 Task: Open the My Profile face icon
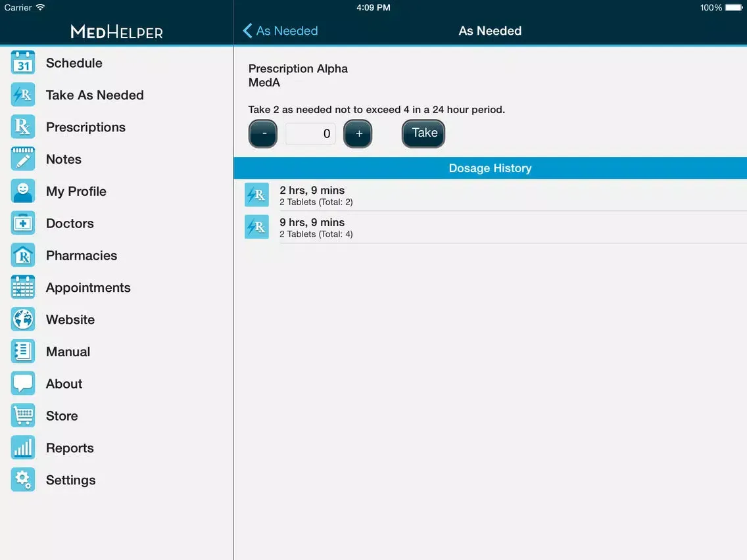pos(23,191)
